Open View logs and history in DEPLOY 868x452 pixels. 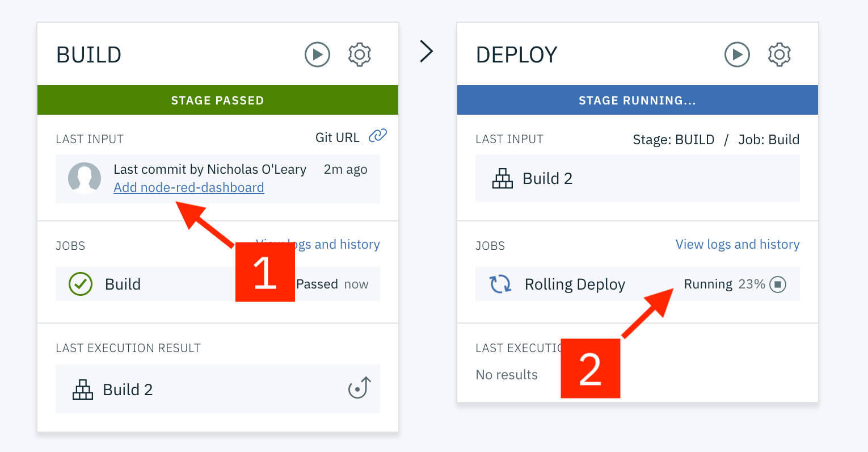[x=737, y=244]
